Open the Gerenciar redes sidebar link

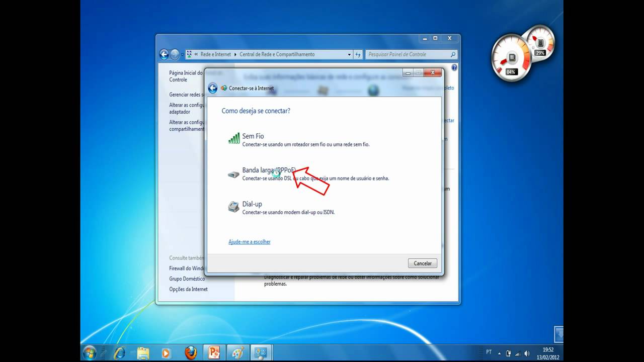pyautogui.click(x=186, y=95)
